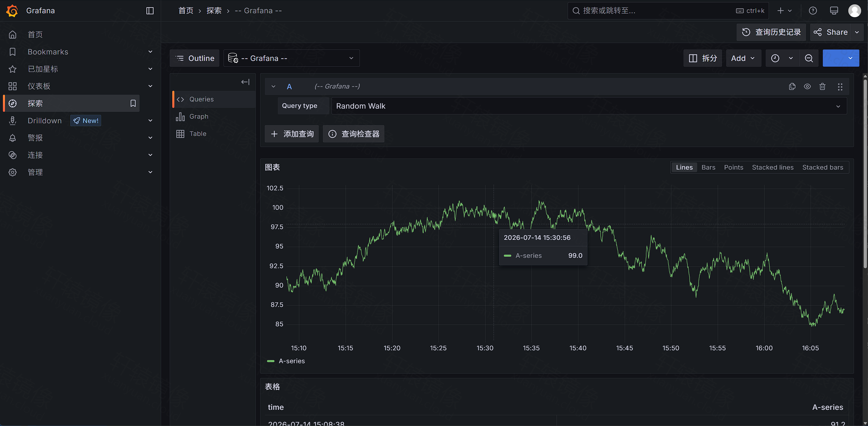Go to 首页 in sidebar
The height and width of the screenshot is (426, 868).
click(35, 34)
